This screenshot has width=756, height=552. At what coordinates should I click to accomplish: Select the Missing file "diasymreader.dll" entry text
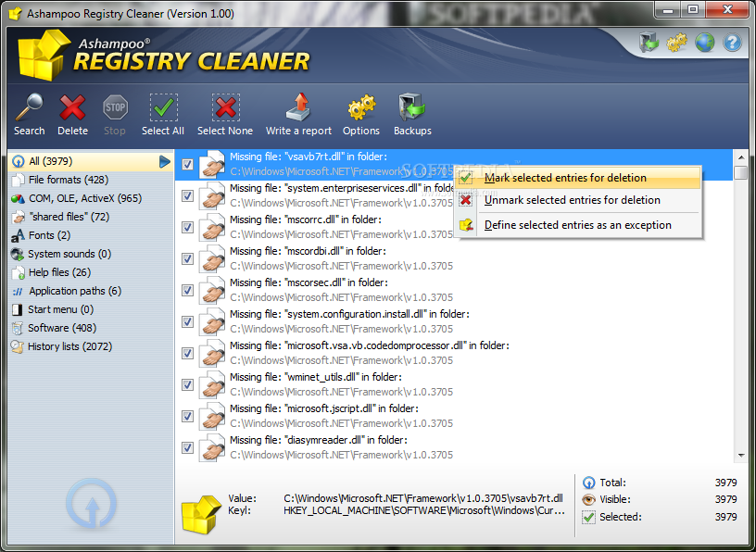point(318,440)
